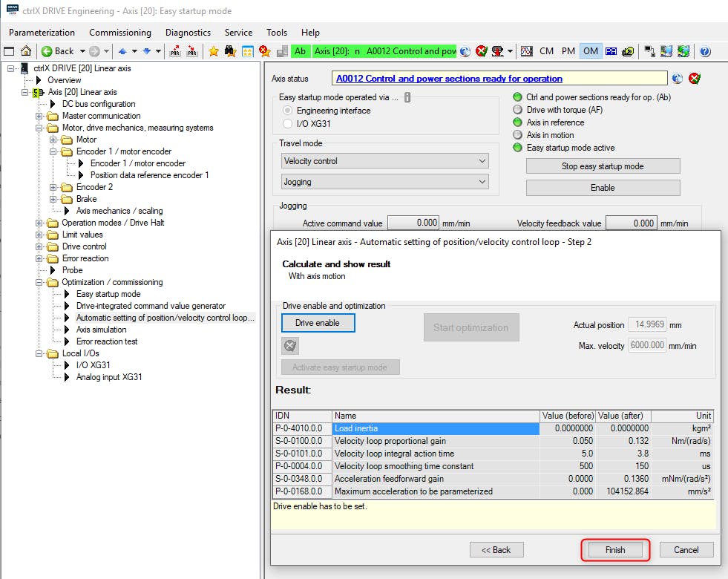Select Easy startup mode in the tree

(108, 294)
